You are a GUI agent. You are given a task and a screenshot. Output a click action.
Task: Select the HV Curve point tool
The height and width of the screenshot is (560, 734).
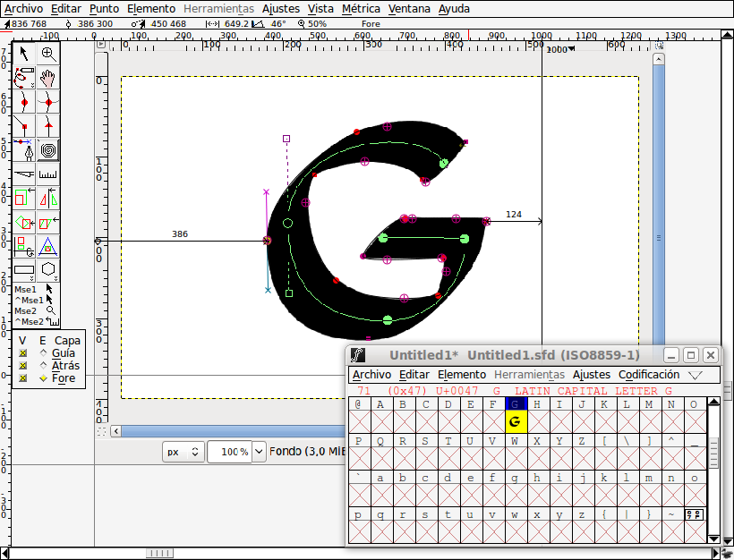click(48, 102)
